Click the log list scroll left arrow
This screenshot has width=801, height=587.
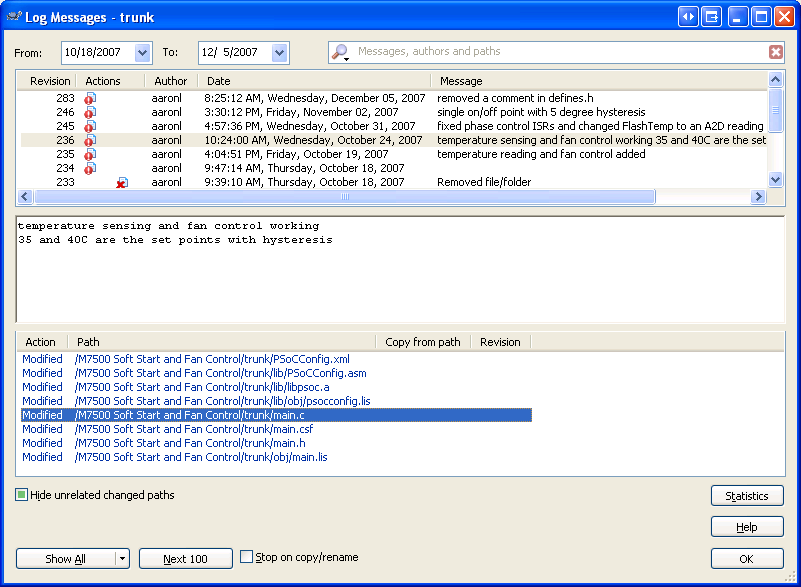coord(25,197)
